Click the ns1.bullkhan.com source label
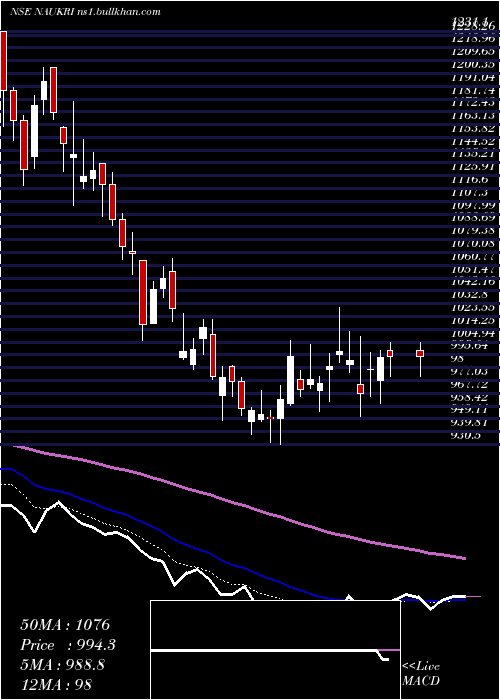 click(119, 12)
